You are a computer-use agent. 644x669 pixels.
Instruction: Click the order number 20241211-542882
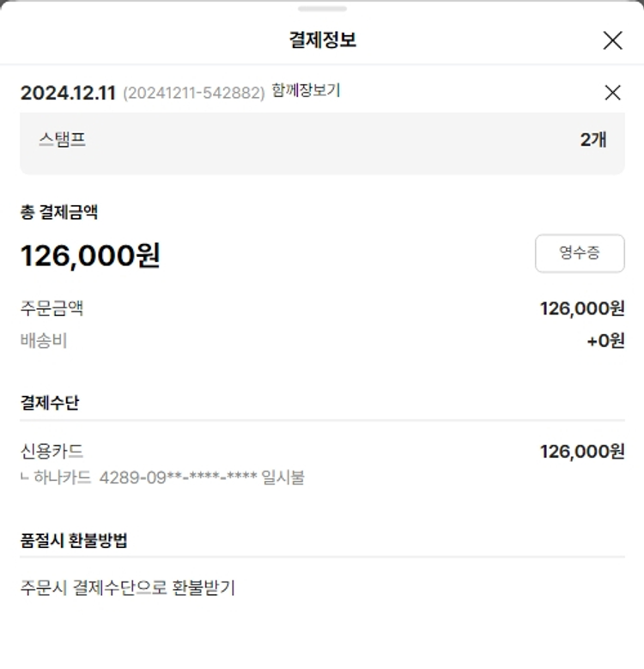coord(193,93)
